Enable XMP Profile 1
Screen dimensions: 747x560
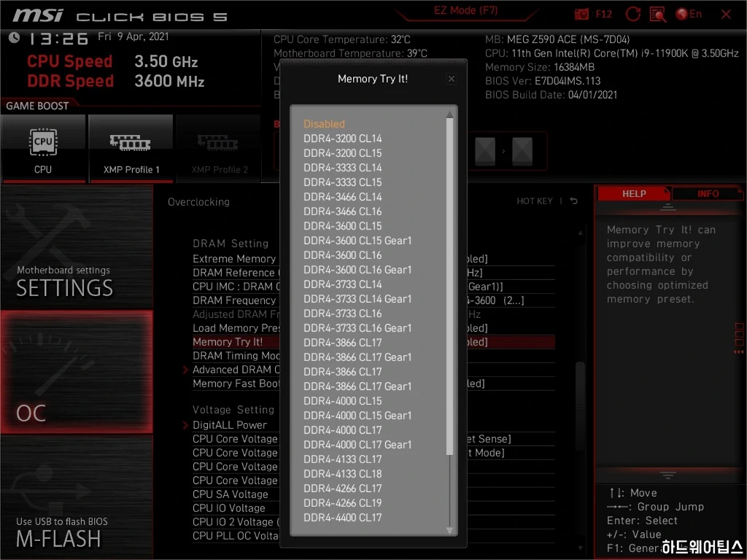[131, 149]
